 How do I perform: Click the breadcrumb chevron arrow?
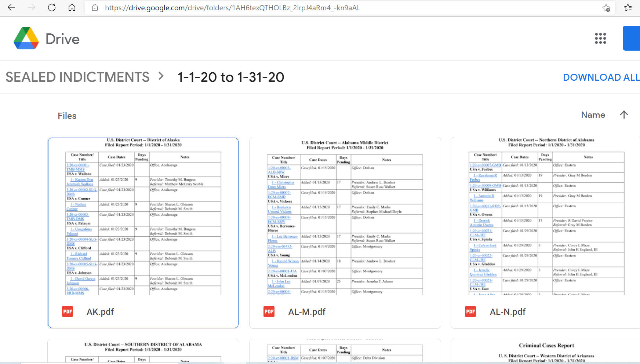(161, 76)
